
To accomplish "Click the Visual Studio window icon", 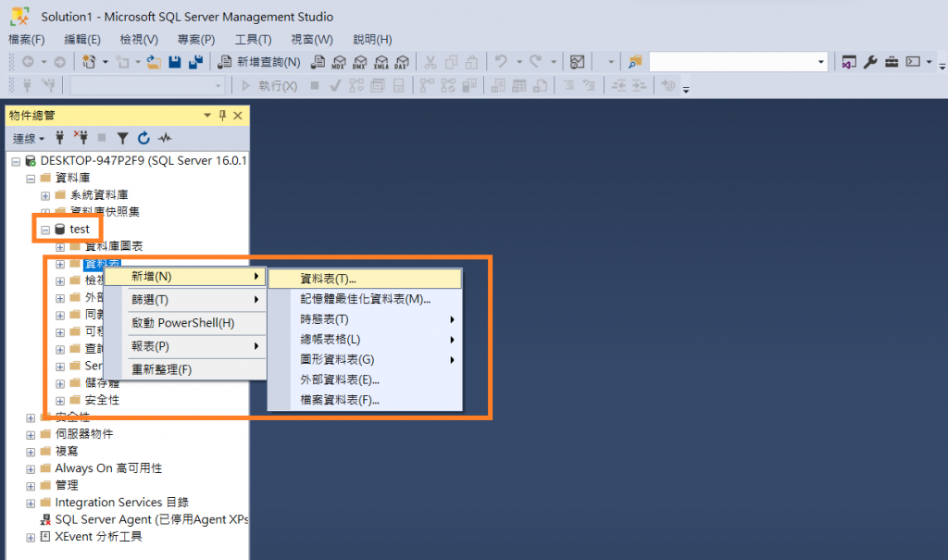I will (x=849, y=62).
